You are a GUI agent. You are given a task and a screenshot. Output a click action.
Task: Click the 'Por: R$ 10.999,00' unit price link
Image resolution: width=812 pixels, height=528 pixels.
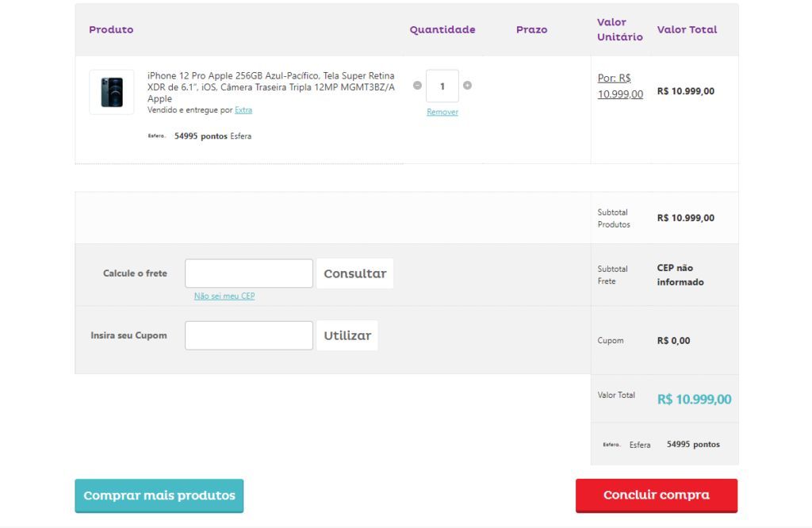(x=620, y=86)
